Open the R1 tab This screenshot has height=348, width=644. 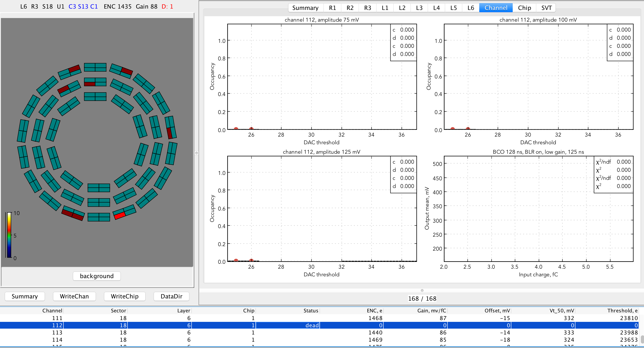tap(332, 8)
